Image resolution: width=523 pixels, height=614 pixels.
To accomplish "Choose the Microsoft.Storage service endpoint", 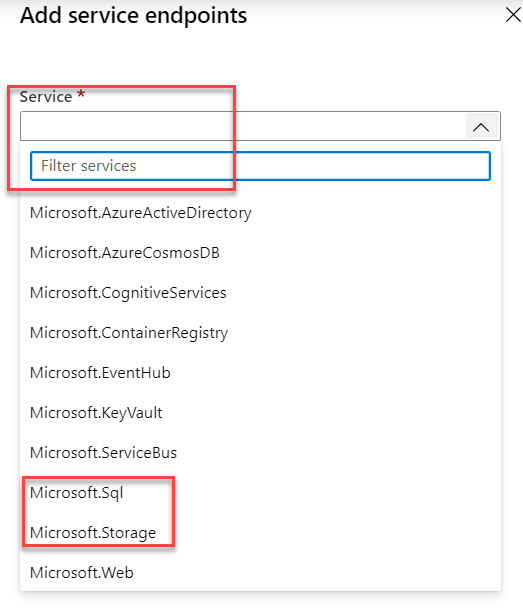I will [260, 532].
